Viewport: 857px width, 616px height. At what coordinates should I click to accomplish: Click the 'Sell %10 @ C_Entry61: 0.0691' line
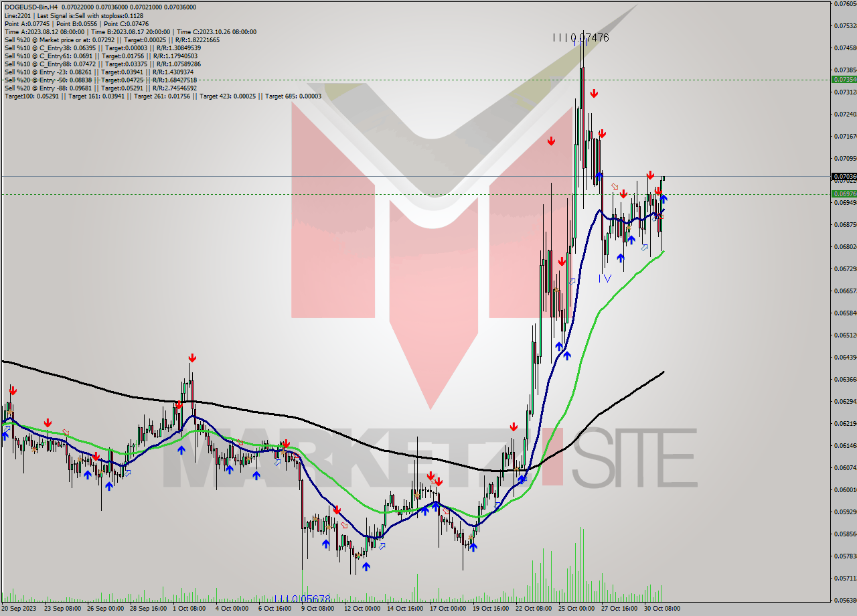(100, 56)
